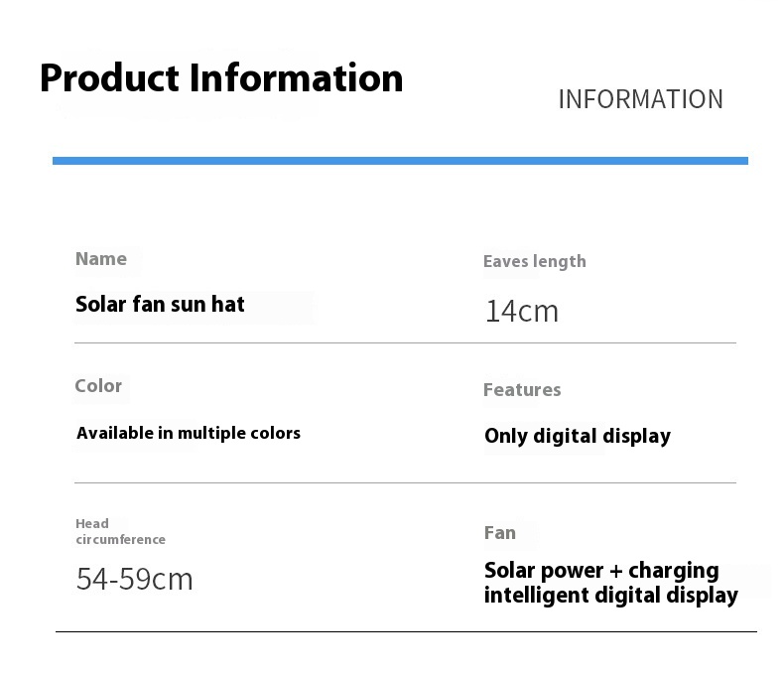Click the blue divider bar

coord(400,161)
